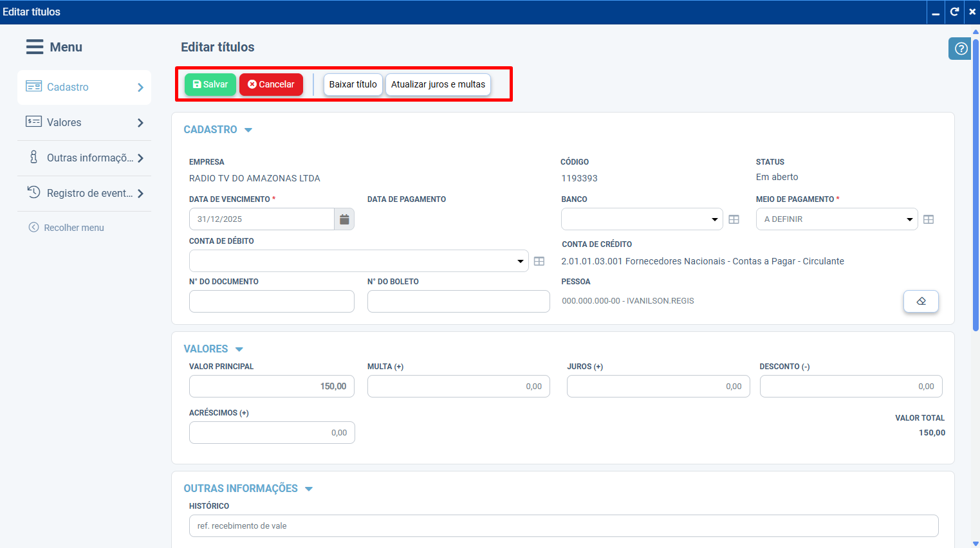Click the N° do Boleto field
The height and width of the screenshot is (548, 980).
pos(458,302)
